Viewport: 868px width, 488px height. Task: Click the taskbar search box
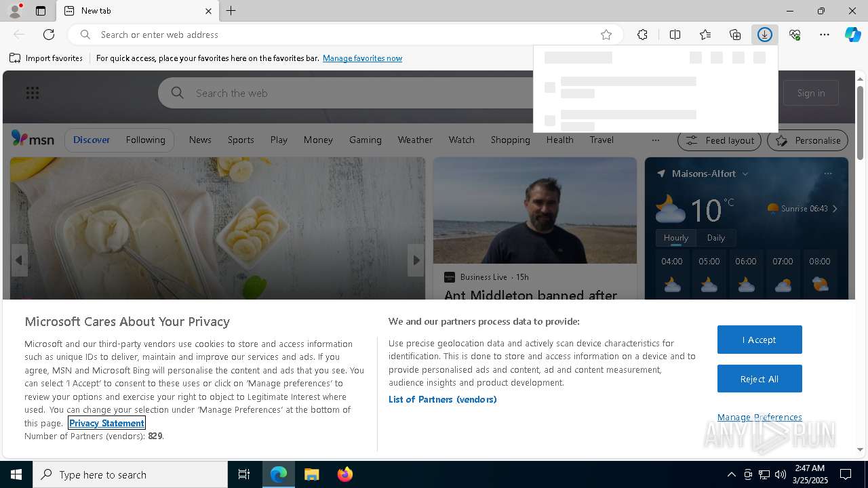coord(130,474)
